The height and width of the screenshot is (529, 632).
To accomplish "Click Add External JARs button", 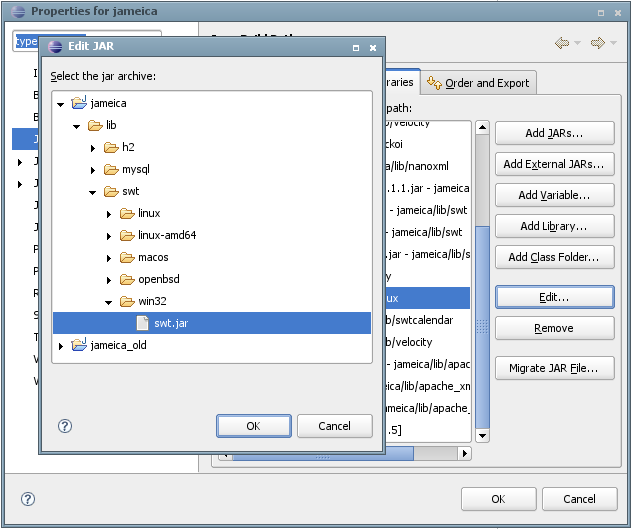I will 555,164.
